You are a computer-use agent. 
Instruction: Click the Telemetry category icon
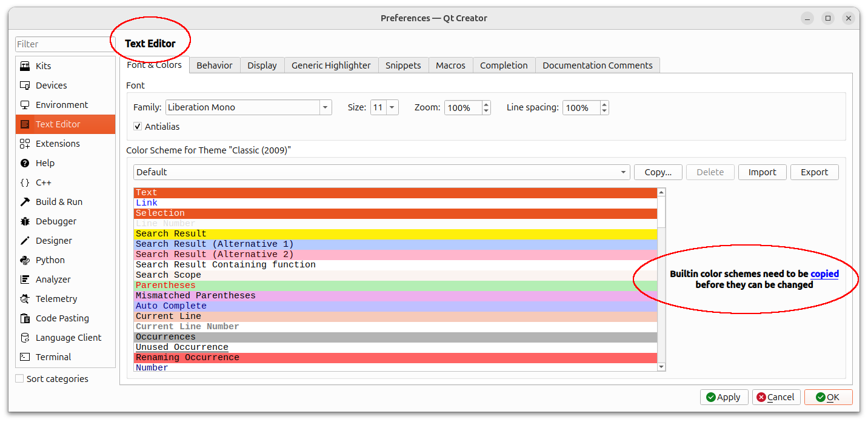pyautogui.click(x=25, y=299)
